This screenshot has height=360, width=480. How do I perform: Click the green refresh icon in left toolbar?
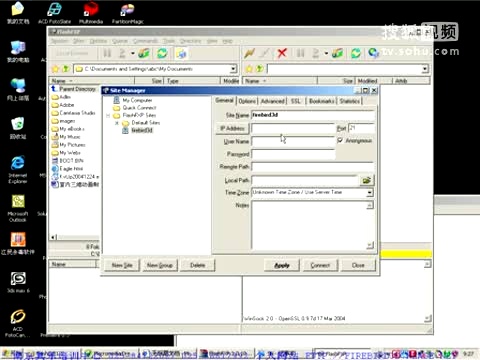point(162,53)
